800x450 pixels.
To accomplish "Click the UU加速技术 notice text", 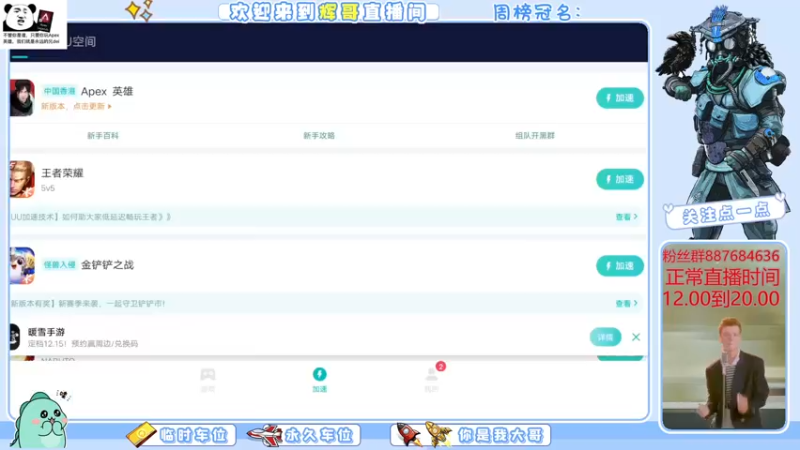I will click(91, 217).
